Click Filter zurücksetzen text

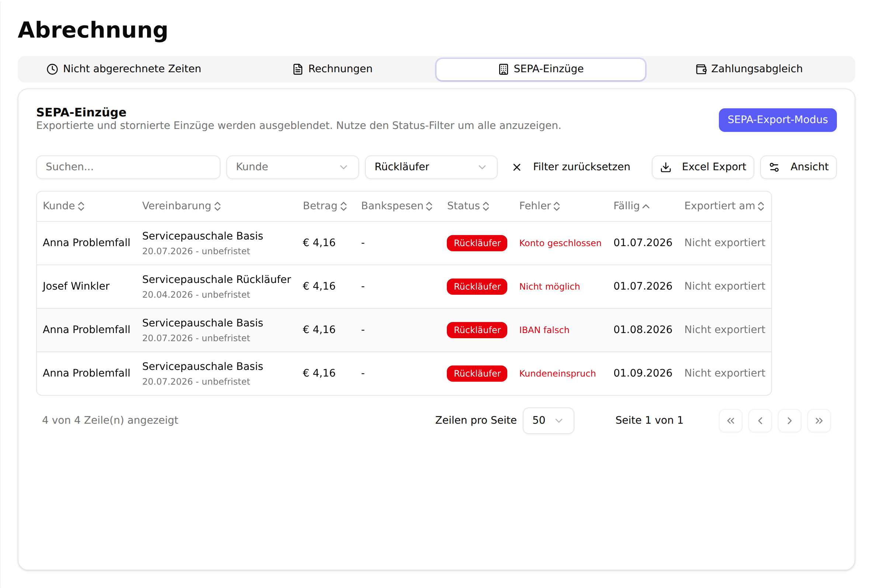pyautogui.click(x=581, y=167)
